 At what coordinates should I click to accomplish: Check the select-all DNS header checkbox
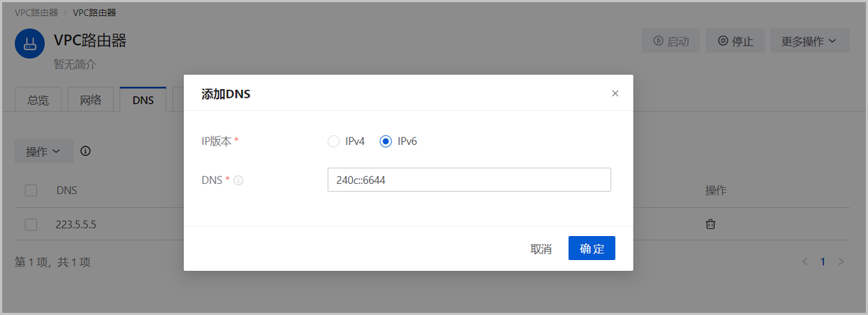[x=31, y=190]
